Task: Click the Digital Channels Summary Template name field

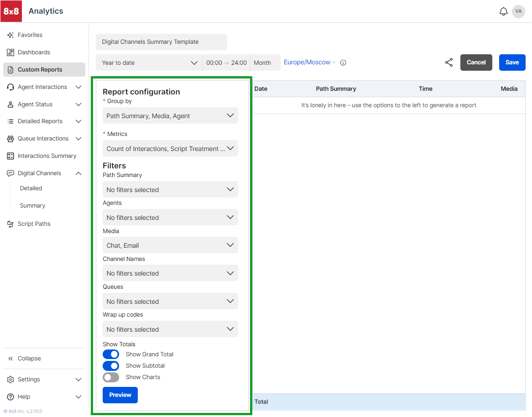Action: tap(161, 42)
